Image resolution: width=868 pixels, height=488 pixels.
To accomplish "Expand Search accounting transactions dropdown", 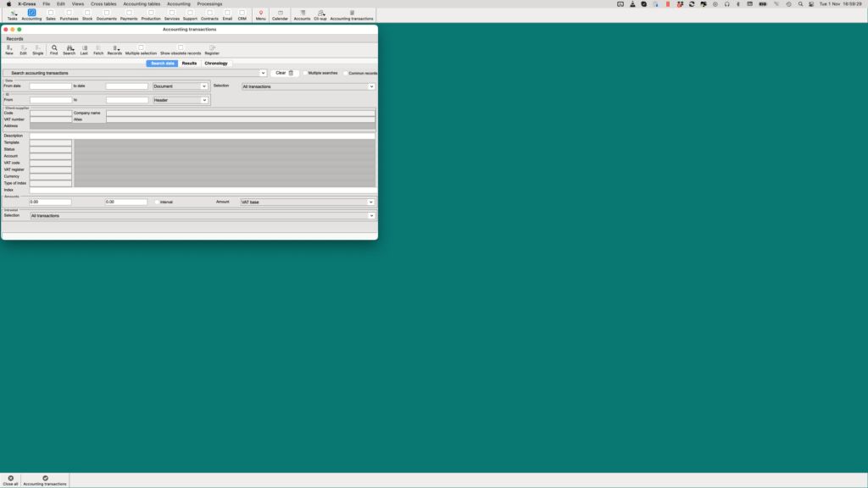I will 263,73.
